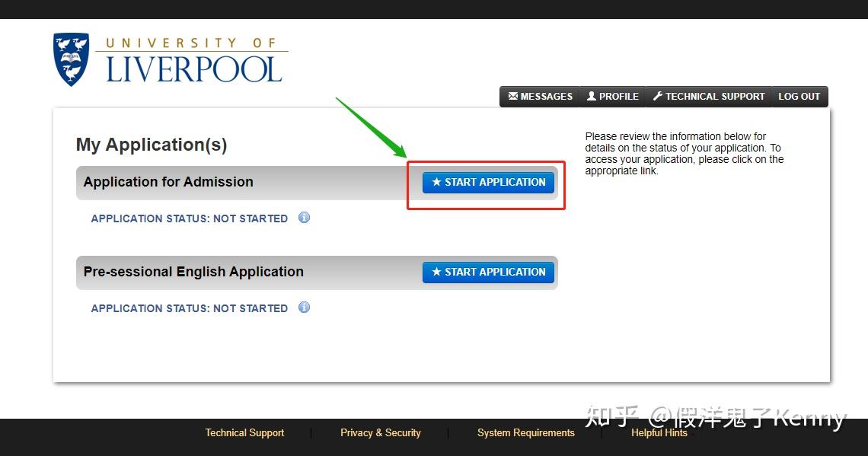Click the LIVERPOOL wordmark in the header
The image size is (868, 456).
click(x=193, y=70)
